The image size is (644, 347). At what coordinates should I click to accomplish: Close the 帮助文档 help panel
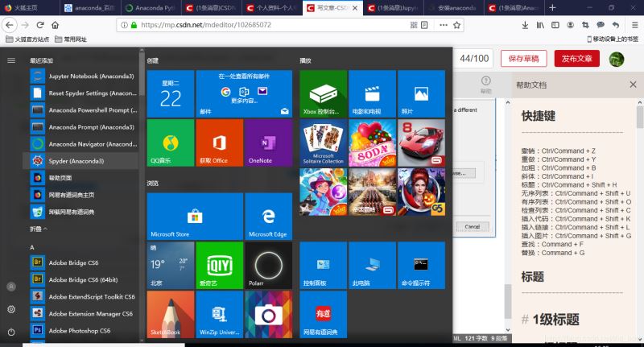click(x=633, y=85)
